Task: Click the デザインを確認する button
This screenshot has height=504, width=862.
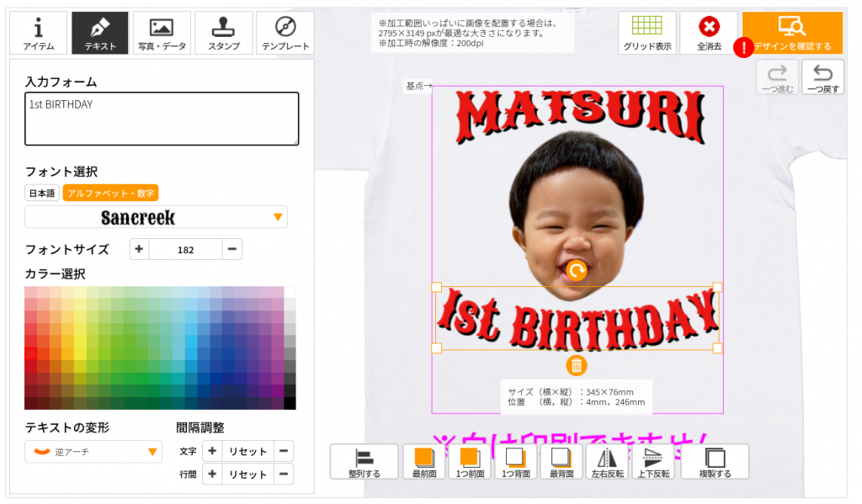Action: click(x=792, y=33)
